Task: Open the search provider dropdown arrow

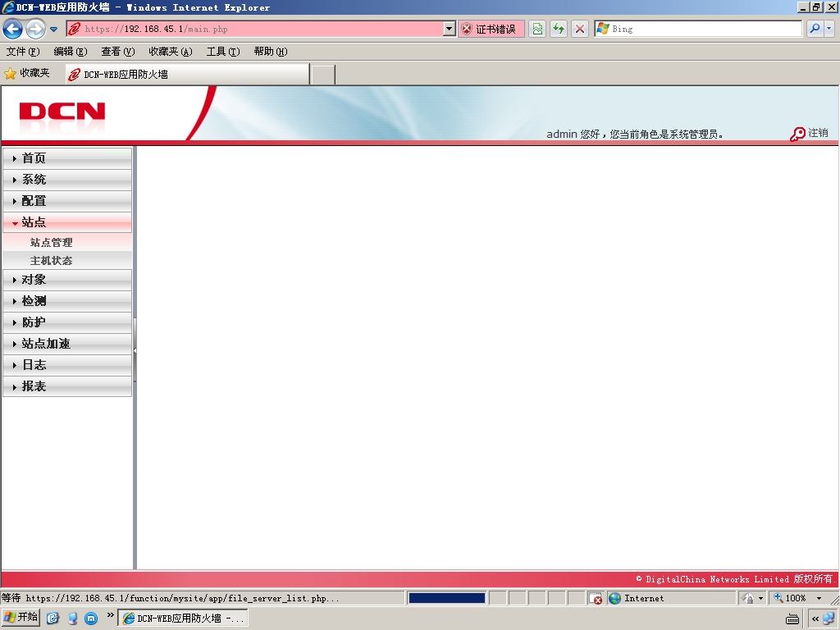Action: pyautogui.click(x=829, y=29)
